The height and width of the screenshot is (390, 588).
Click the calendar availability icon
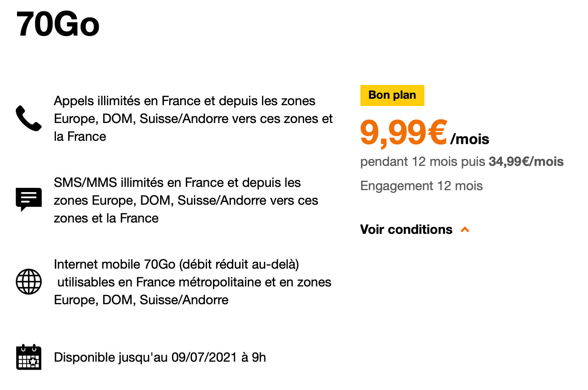(x=29, y=358)
